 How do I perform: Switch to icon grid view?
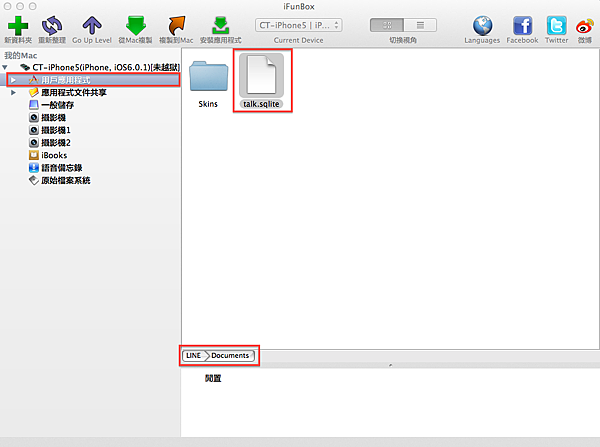pos(387,25)
